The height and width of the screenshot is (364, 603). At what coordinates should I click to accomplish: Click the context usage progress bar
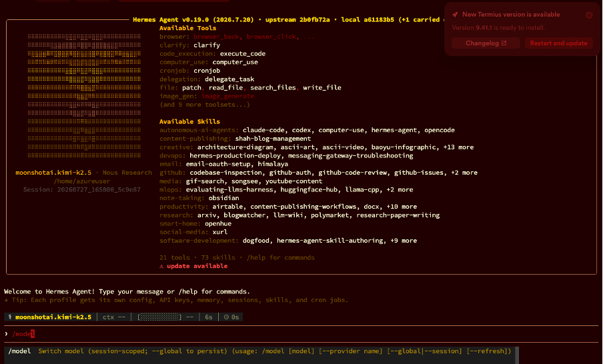tap(159, 317)
